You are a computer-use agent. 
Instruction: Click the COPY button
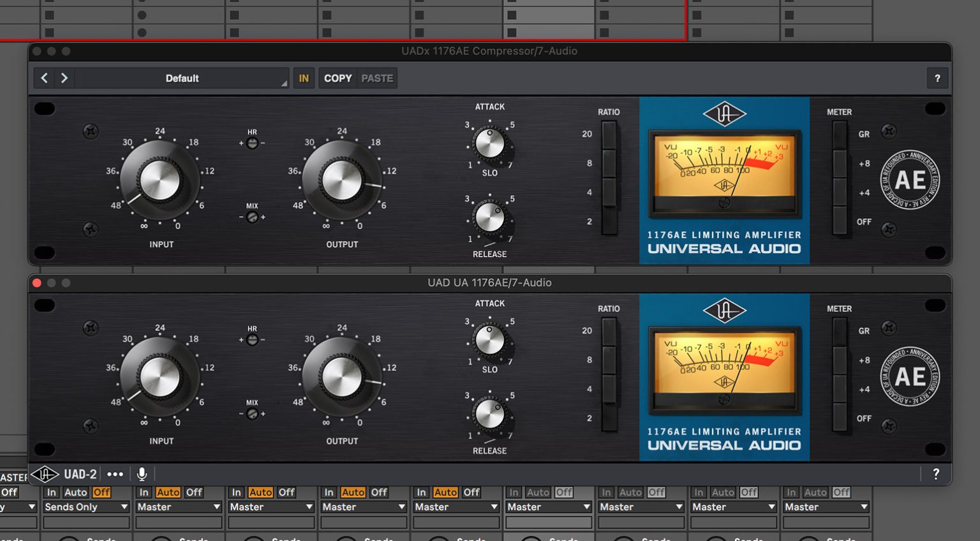tap(338, 78)
